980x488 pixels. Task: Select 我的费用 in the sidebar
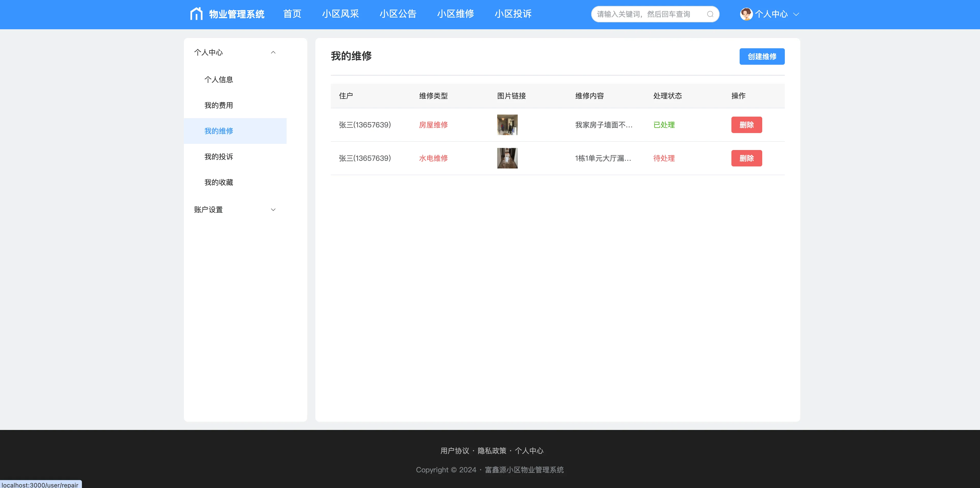[x=219, y=105]
